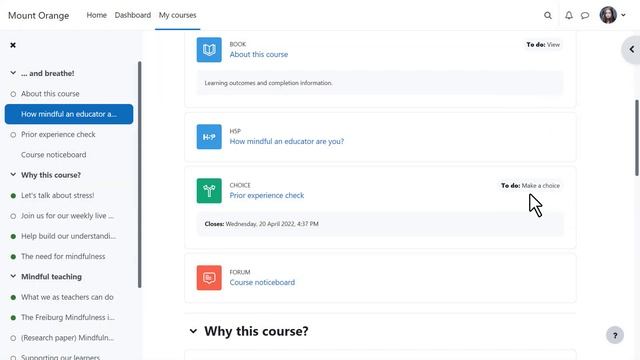The height and width of the screenshot is (360, 640).
Task: Click the sidebar course index scrollbar
Action: 140,175
